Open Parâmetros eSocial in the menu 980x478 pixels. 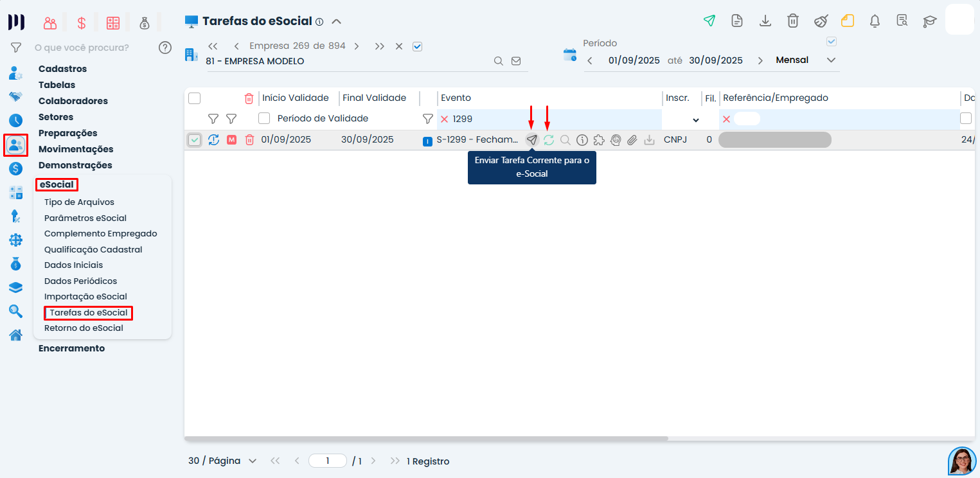coord(85,218)
